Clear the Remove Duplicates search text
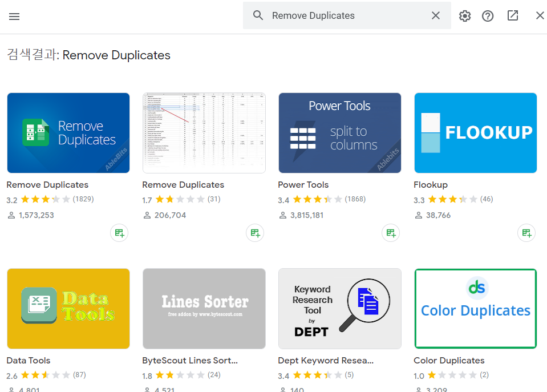The width and height of the screenshot is (547, 392). (x=436, y=15)
